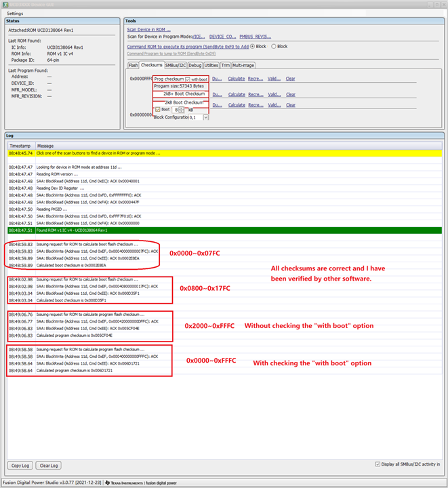
Task: Clear the 2kB+ Boot Checksum
Action: tap(291, 94)
